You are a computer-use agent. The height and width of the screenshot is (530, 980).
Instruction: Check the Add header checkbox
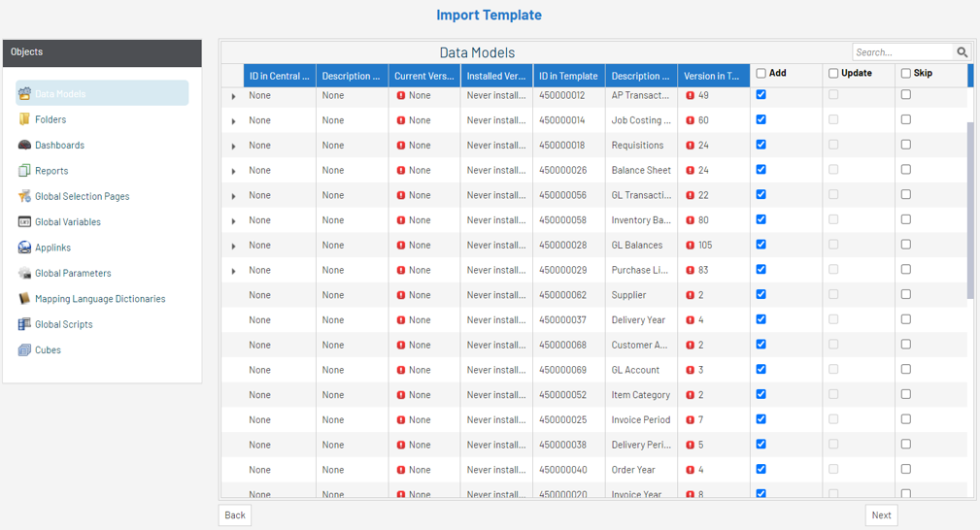click(761, 74)
